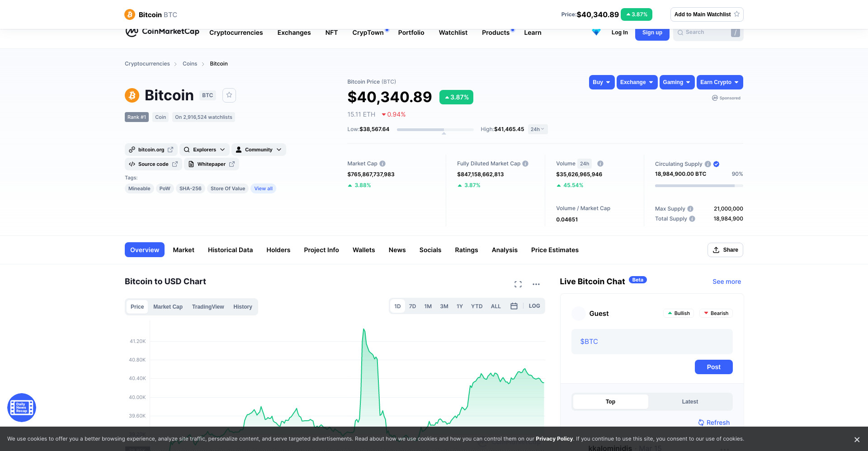Expand chart to fullscreen
This screenshot has height=451, width=868.
tap(518, 284)
